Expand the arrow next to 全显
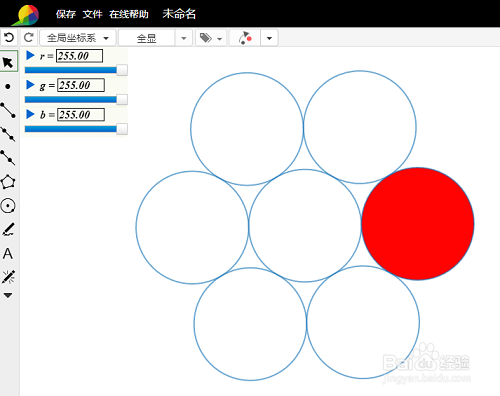Screen dimensions: 500x396 click(x=184, y=38)
